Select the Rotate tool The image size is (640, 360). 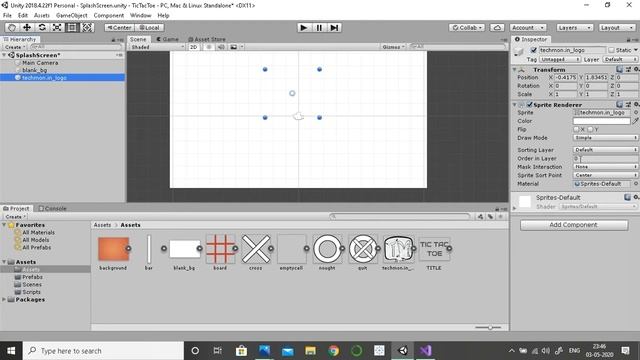coord(42,27)
